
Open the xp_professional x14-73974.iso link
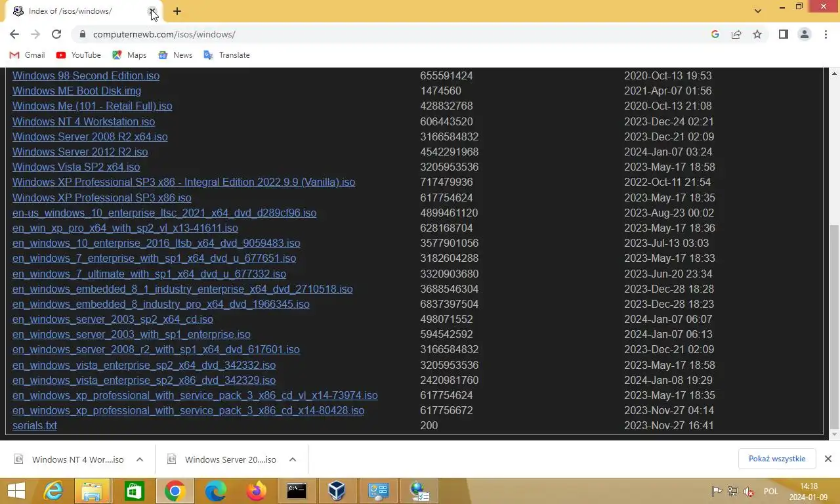[x=195, y=395]
